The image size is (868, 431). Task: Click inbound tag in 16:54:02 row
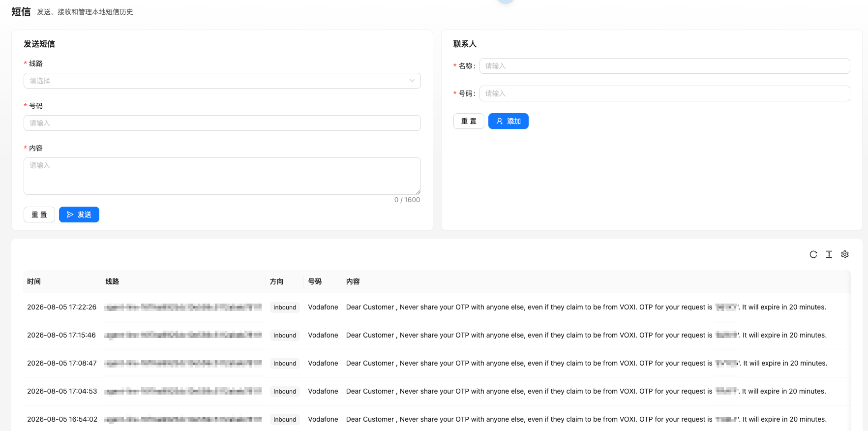[285, 420]
